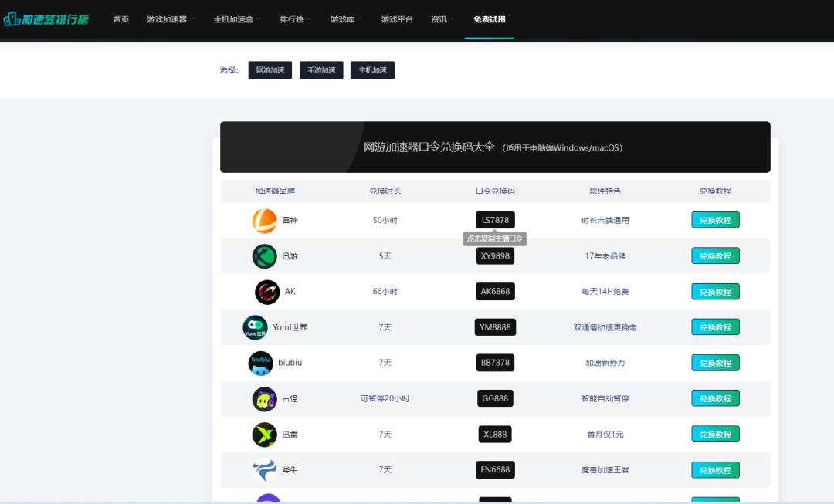The image size is (834, 504).
Task: Select the 手游加速 filter button
Action: [321, 70]
